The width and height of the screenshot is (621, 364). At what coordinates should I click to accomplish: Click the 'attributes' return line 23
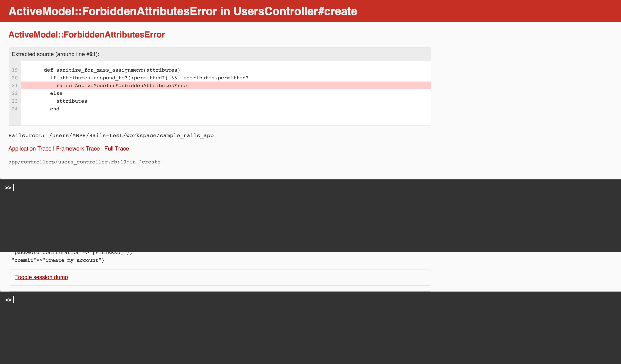tap(71, 101)
